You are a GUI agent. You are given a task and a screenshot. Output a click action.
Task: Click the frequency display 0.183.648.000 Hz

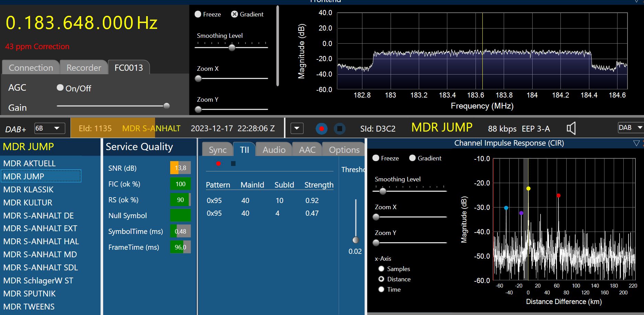(81, 23)
